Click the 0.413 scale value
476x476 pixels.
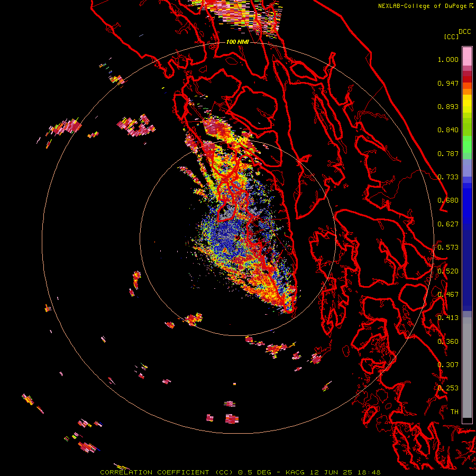[x=448, y=318]
